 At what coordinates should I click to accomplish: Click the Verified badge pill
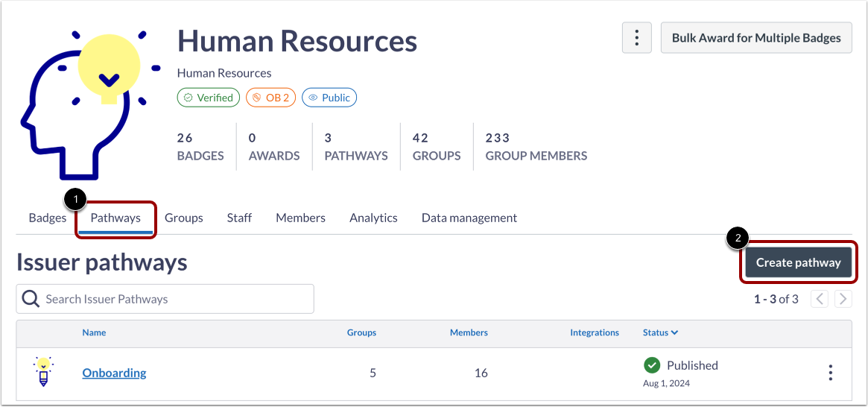click(209, 98)
